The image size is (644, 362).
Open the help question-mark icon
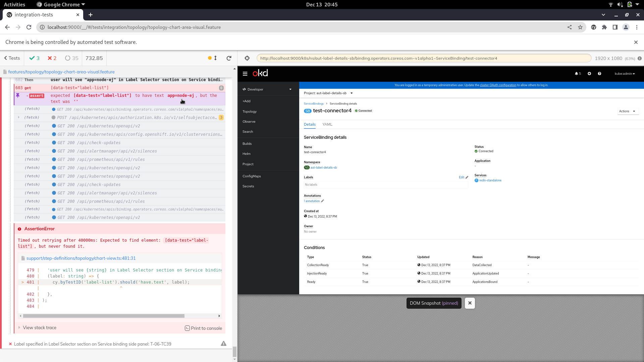[x=600, y=74]
